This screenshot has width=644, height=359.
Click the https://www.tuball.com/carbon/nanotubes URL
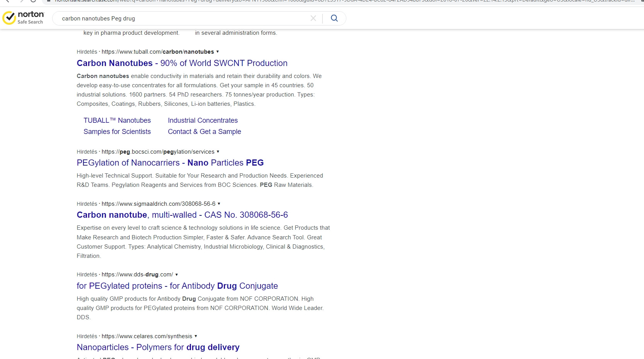[x=158, y=52]
